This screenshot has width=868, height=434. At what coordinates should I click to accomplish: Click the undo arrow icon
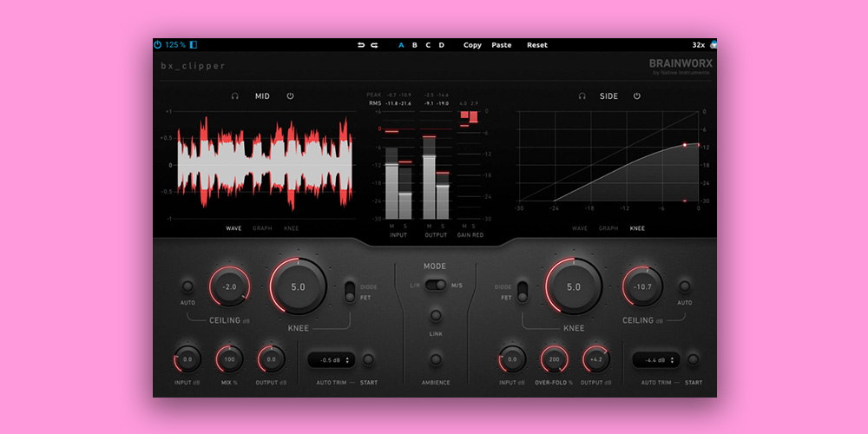[x=361, y=45]
